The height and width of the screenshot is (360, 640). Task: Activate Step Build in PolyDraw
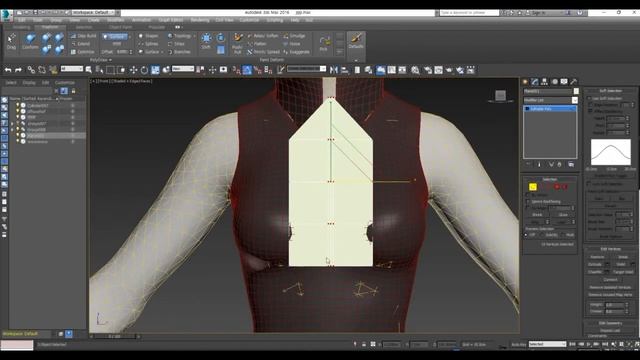pos(83,36)
